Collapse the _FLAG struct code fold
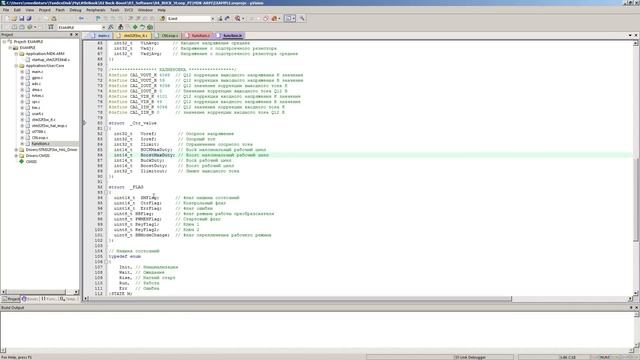Screen dimensions: 640x360 (106, 192)
